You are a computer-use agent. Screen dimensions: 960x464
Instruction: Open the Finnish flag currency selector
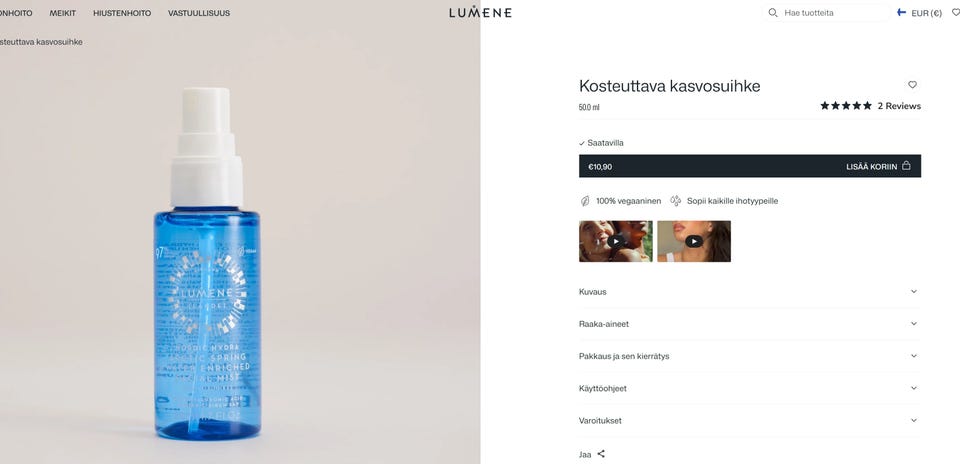[919, 13]
